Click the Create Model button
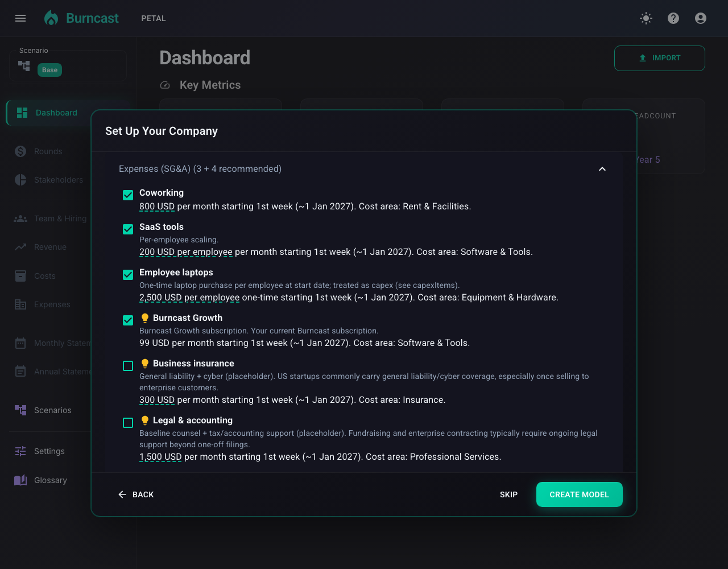728x569 pixels. coord(580,494)
